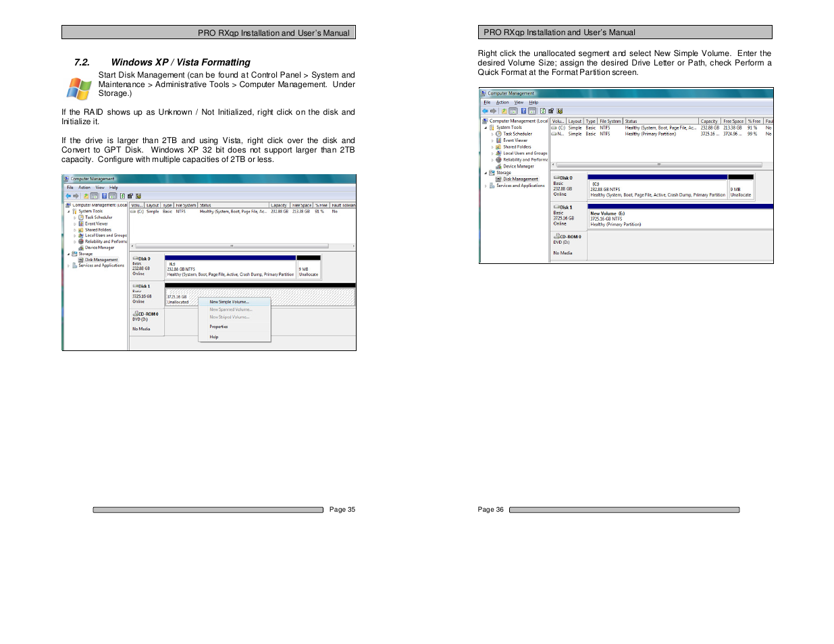Image resolution: width=834 pixels, height=644 pixels.
Task: Click the % Free column header on page 36
Action: pyautogui.click(x=754, y=122)
